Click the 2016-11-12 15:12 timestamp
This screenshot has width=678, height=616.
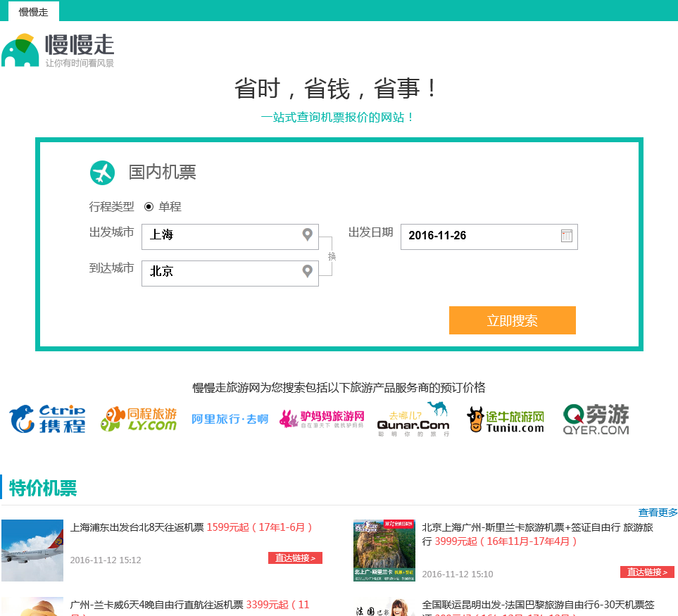pyautogui.click(x=106, y=560)
